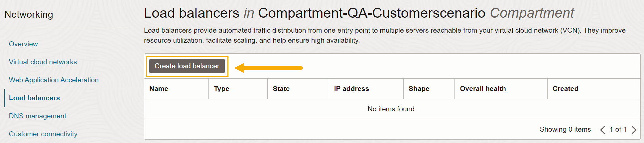Sort by Created column header
The height and width of the screenshot is (143, 644).
[565, 89]
